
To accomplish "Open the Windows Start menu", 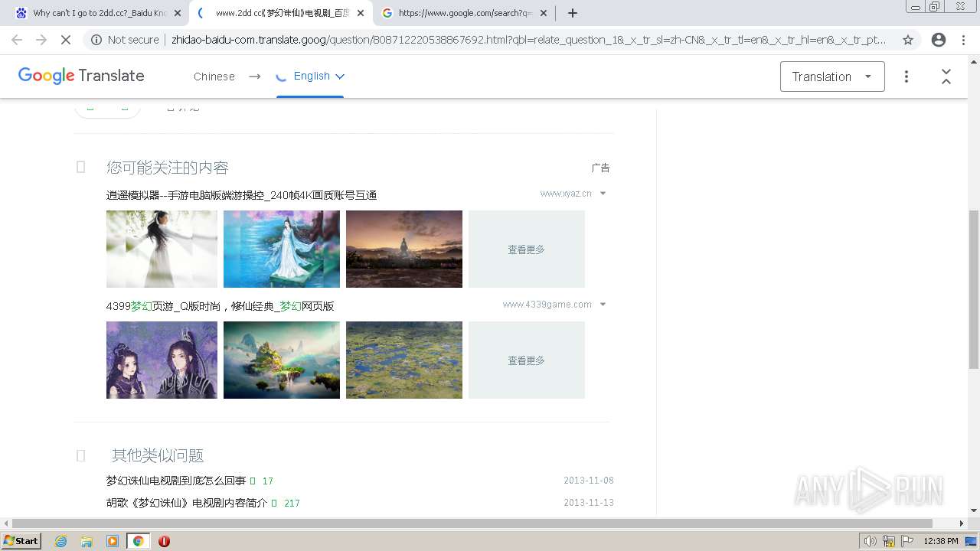I will 21,540.
